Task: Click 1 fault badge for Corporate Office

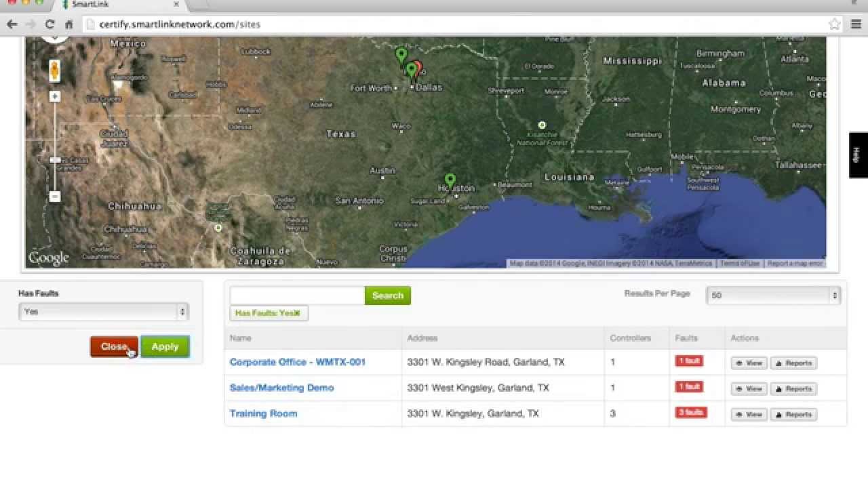Action: (689, 361)
